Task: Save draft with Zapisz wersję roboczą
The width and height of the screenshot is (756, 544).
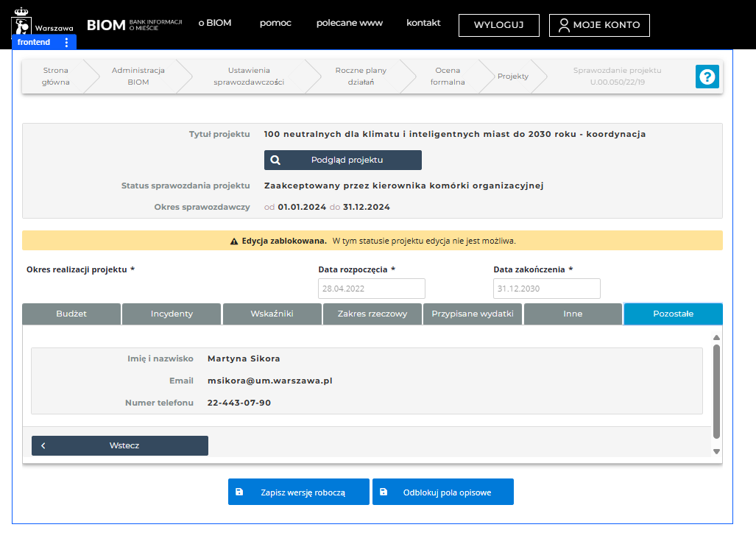Action: pos(298,492)
